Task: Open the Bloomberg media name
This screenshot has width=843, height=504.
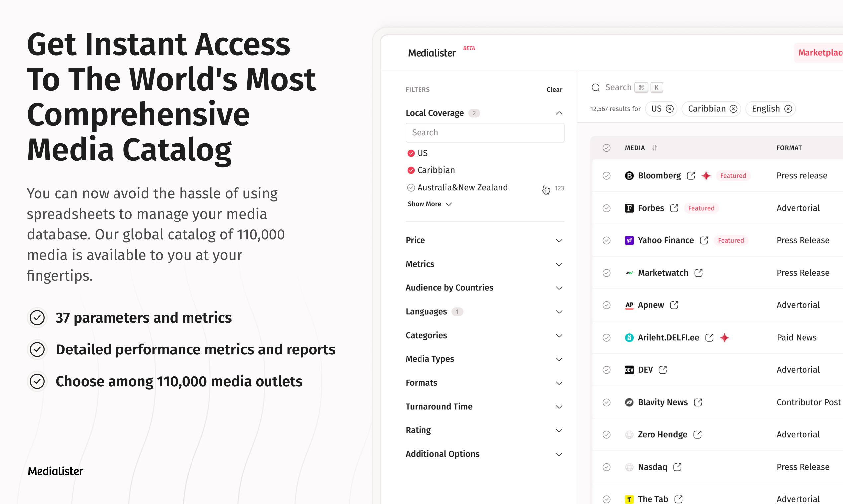Action: click(659, 176)
